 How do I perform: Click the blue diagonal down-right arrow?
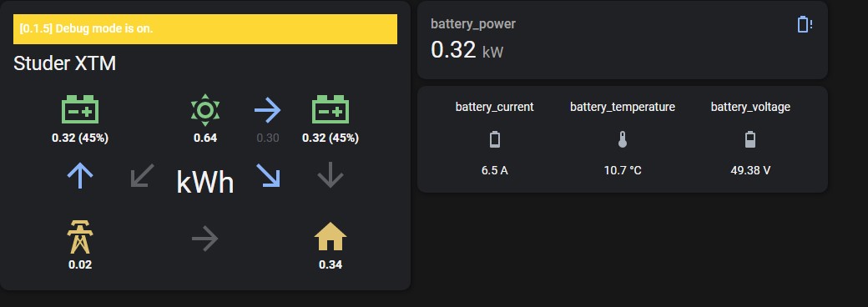pyautogui.click(x=268, y=175)
